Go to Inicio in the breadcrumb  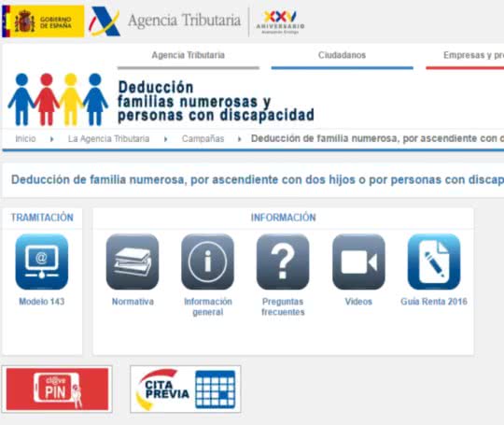(25, 138)
